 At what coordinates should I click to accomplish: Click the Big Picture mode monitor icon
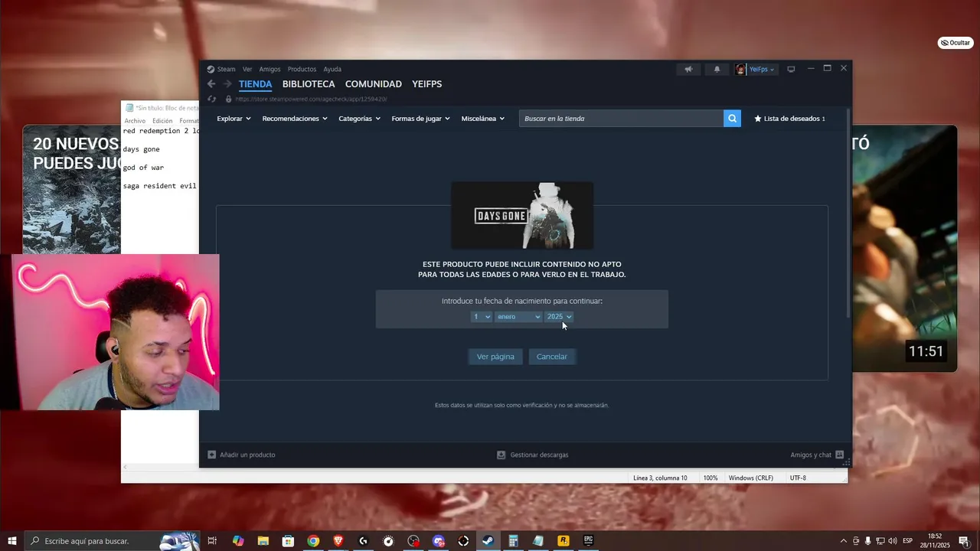791,69
